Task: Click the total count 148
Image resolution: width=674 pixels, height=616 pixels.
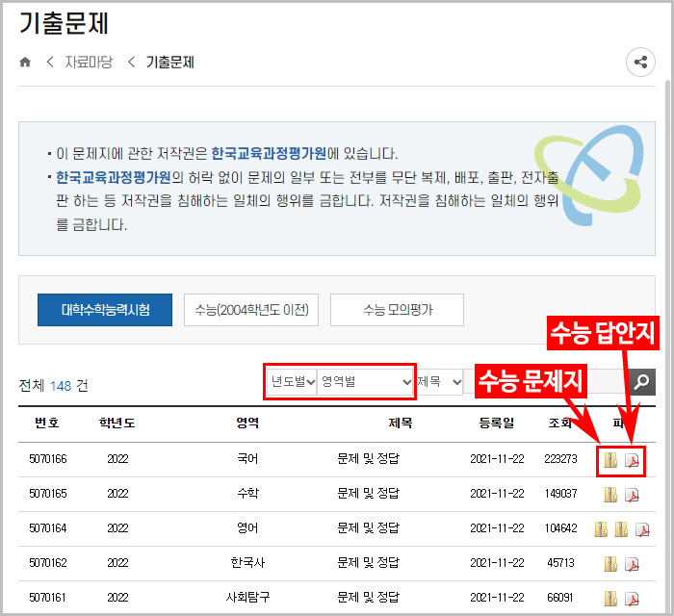Action: coord(61,386)
